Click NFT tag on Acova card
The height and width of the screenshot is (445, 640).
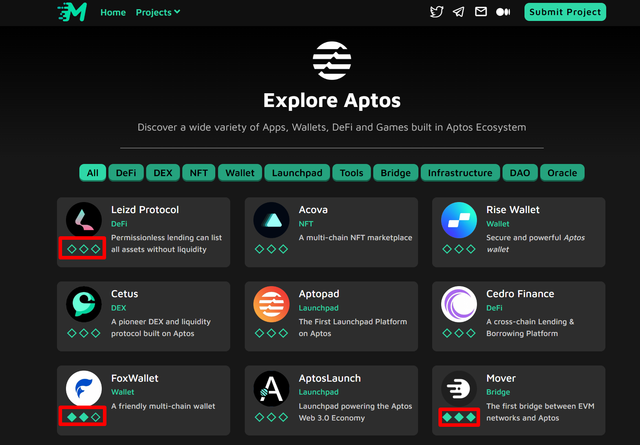point(306,224)
